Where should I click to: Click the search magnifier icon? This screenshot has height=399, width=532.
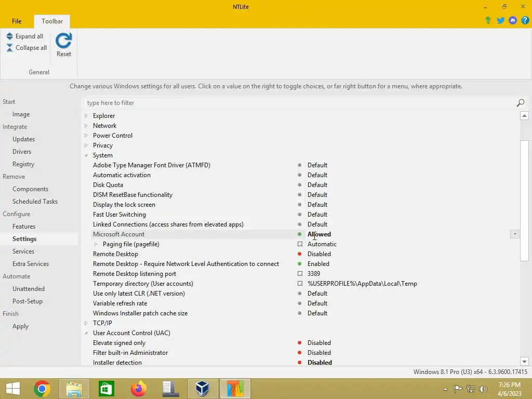(521, 103)
